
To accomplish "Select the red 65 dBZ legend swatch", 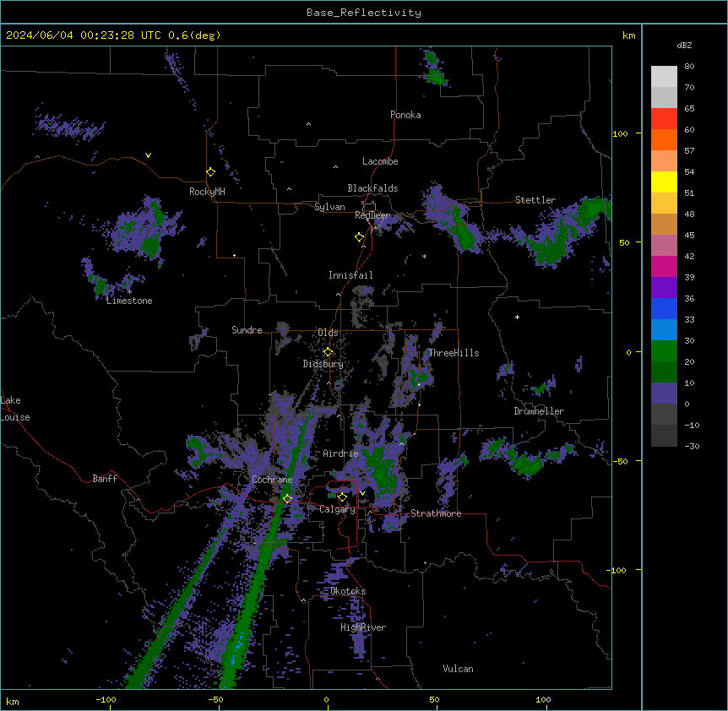I will [x=664, y=119].
